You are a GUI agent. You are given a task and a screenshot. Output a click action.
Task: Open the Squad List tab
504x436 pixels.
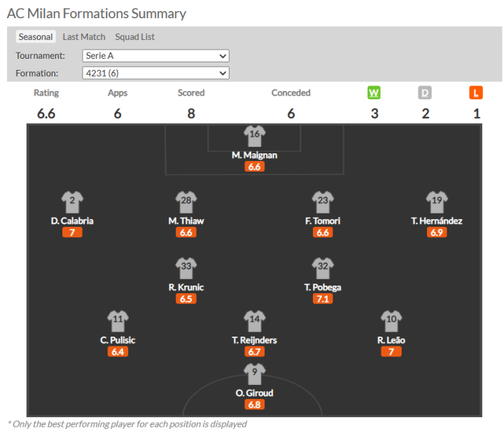[135, 37]
